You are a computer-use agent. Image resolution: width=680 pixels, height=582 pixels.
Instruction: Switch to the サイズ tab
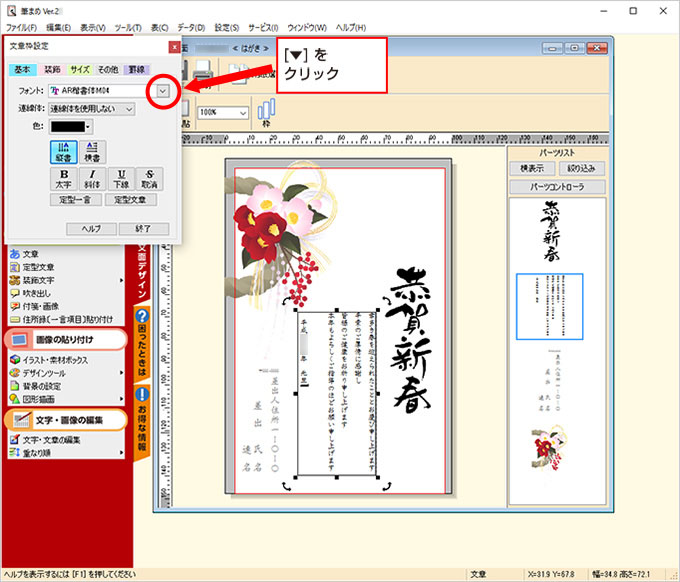tap(80, 69)
